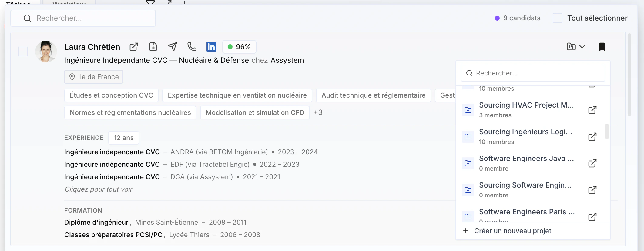Click the Assystem company name
Viewport: 644px width, 251px height.
tap(287, 60)
